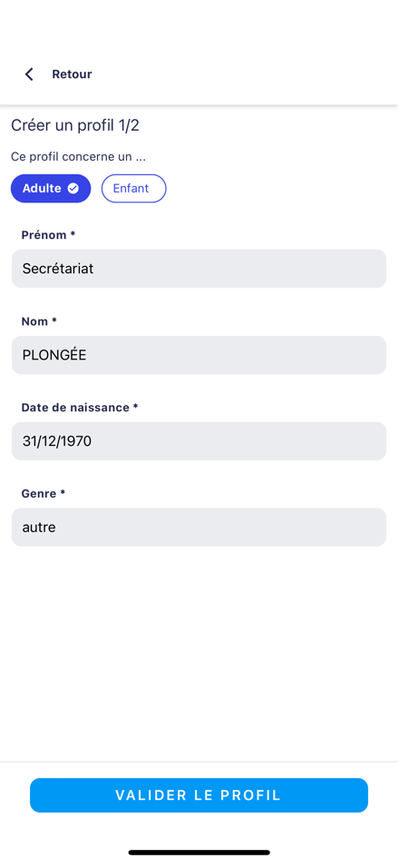The height and width of the screenshot is (868, 399).
Task: Focus the Prénom field containing Secrétariat
Action: 199,269
